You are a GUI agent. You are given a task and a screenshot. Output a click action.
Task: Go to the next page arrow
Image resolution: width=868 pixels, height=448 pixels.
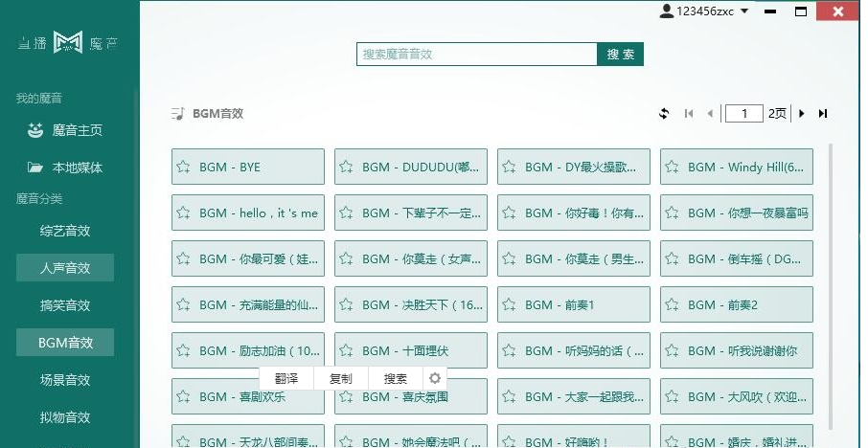coord(802,114)
